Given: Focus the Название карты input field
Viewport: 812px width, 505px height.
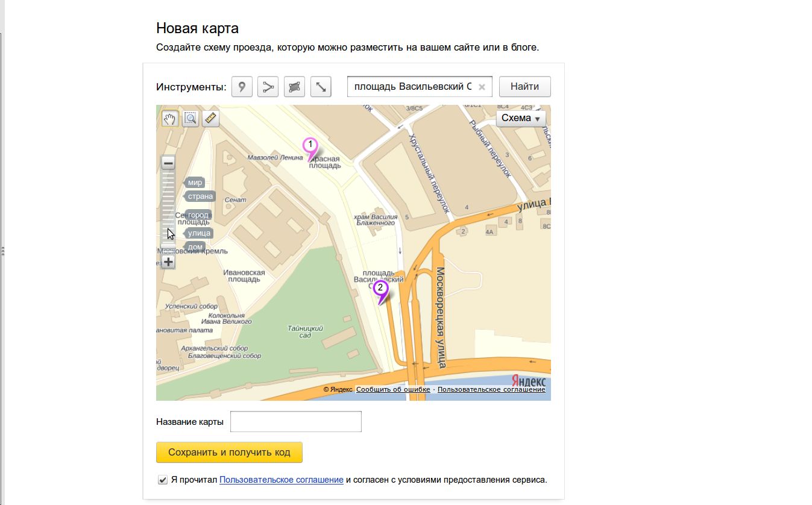Looking at the screenshot, I should 296,422.
